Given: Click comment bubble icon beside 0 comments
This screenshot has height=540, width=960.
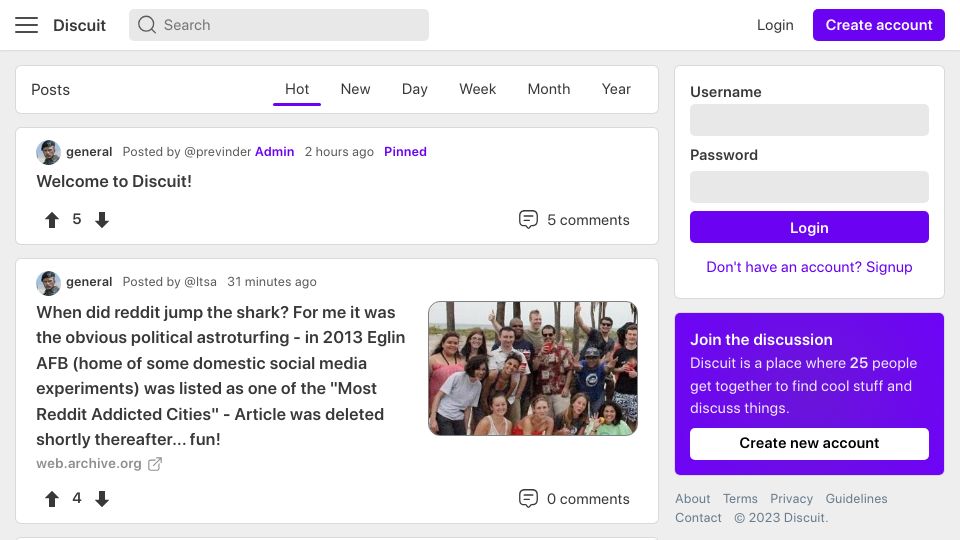Looking at the screenshot, I should 528,499.
